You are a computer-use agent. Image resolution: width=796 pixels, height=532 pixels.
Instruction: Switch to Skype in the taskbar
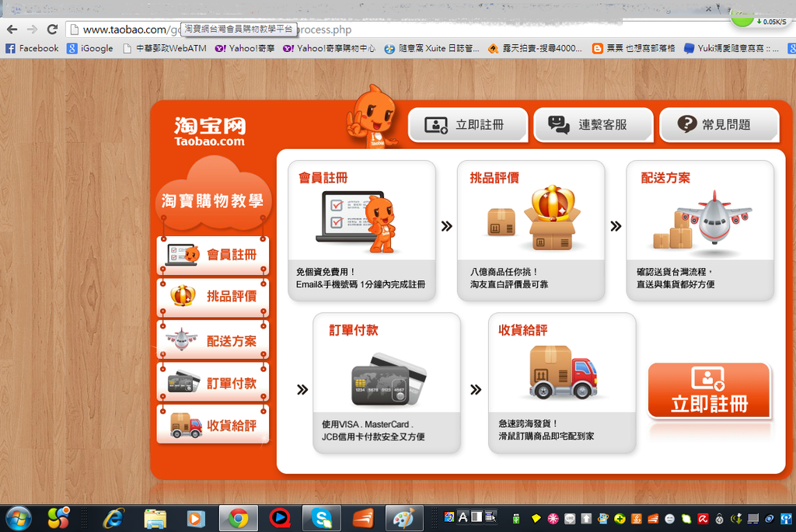tap(322, 519)
